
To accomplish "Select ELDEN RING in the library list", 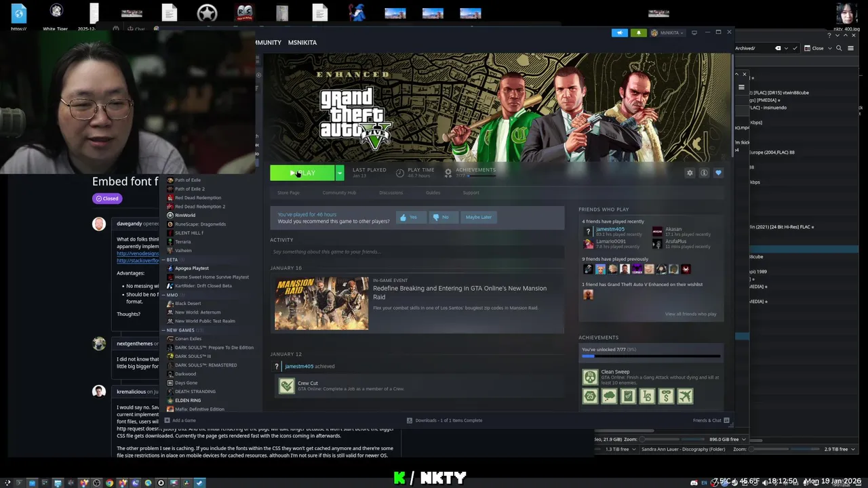I will click(188, 400).
